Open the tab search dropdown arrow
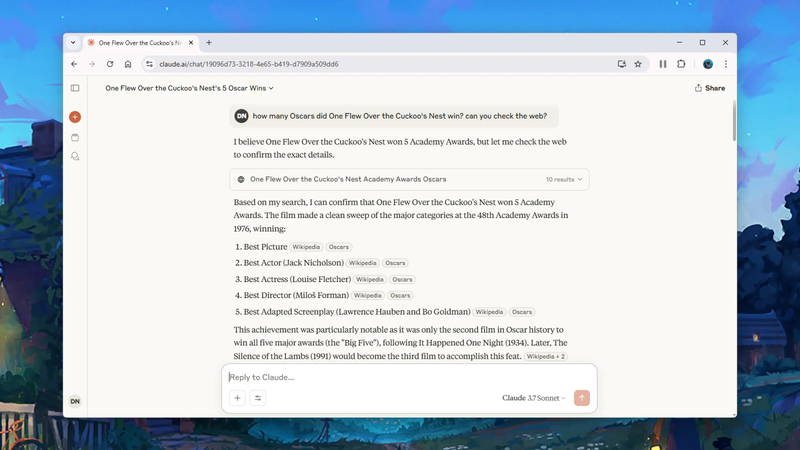This screenshot has height=450, width=800. click(73, 43)
